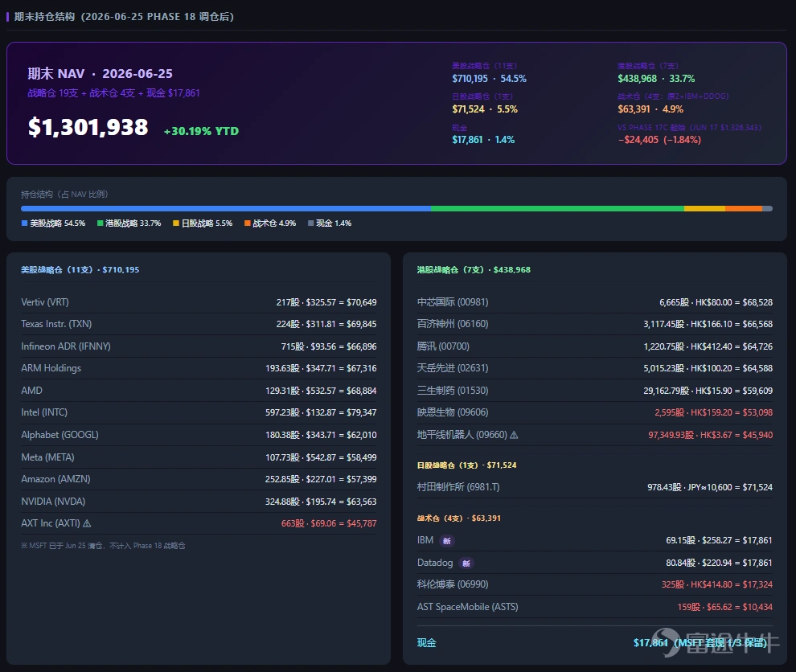The height and width of the screenshot is (672, 796).
Task: Select the Amazon (AMZN) row
Action: [x=199, y=479]
